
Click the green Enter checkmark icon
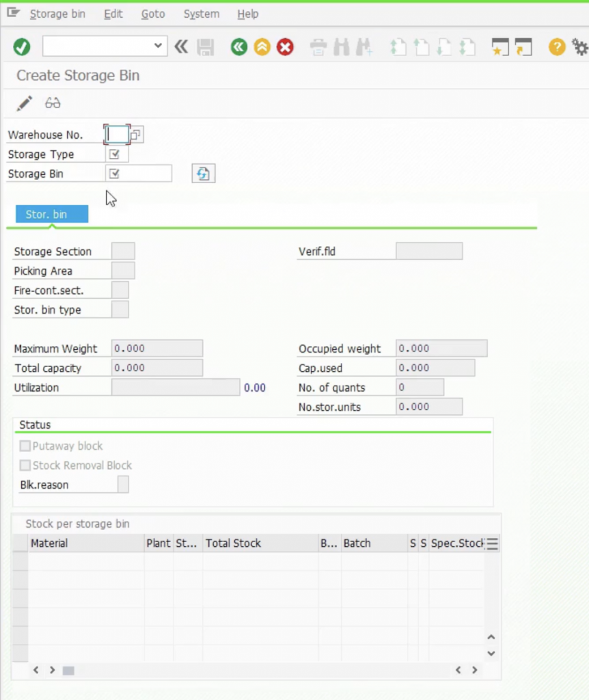22,46
